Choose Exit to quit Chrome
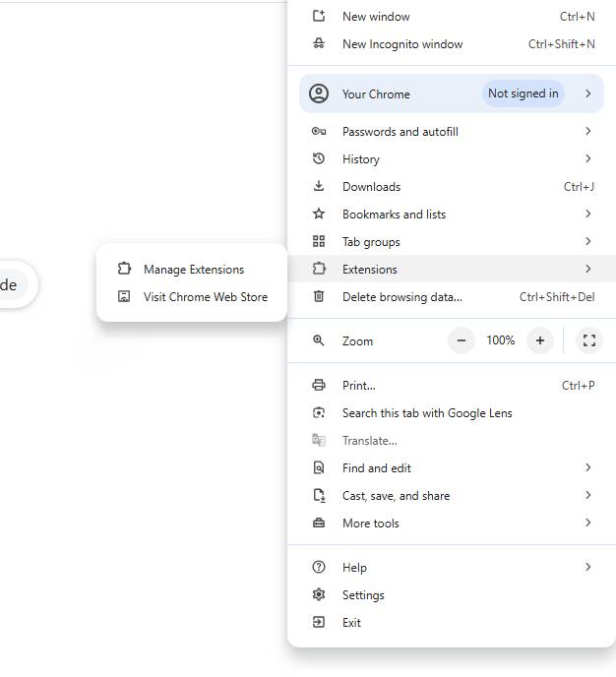The image size is (616, 677). [x=452, y=623]
